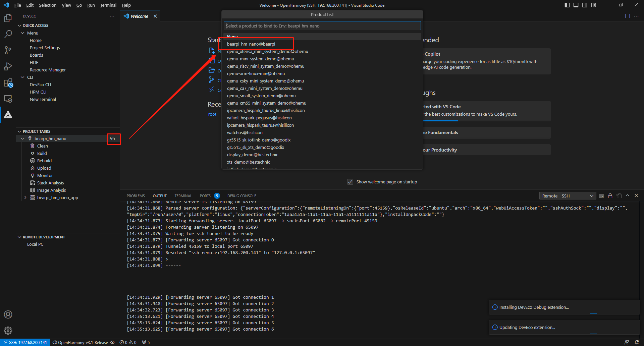Open the Remote Explorer view
The height and width of the screenshot is (346, 644).
[x=8, y=99]
